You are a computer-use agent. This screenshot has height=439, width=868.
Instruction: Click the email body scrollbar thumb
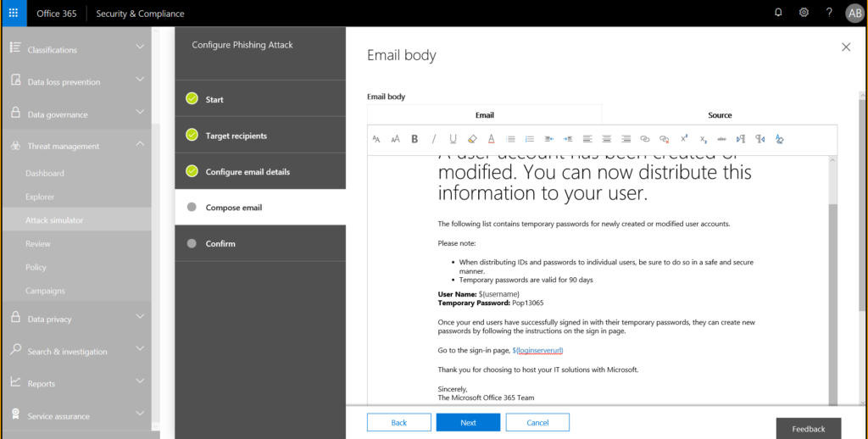[832, 304]
